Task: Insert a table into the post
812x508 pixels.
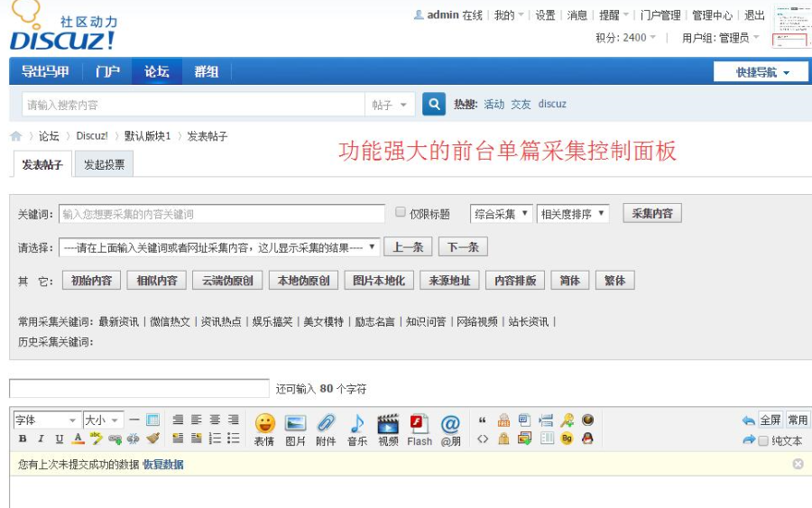Action: click(x=152, y=420)
